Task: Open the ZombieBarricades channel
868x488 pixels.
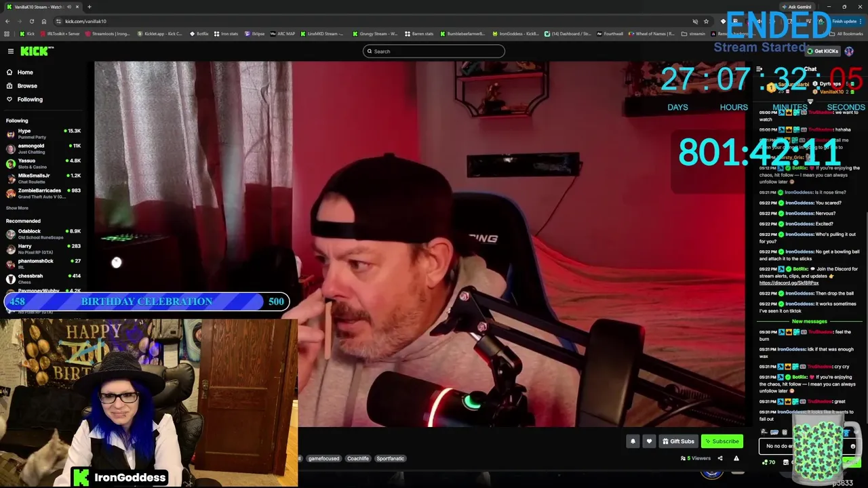Action: [x=43, y=193]
